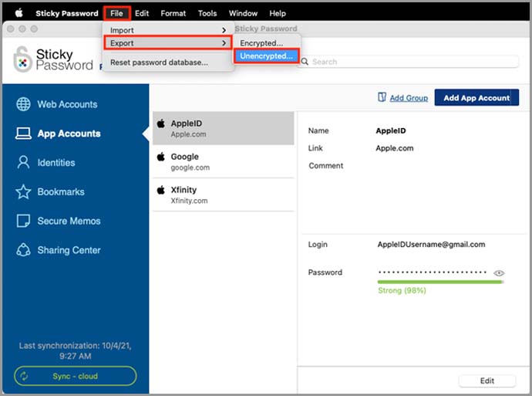Choose Import from the File menu

168,30
